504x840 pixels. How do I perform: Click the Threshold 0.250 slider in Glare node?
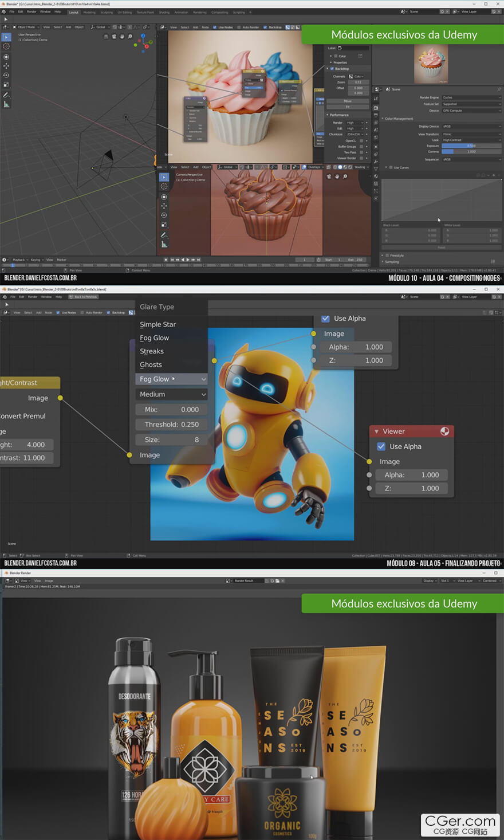172,425
